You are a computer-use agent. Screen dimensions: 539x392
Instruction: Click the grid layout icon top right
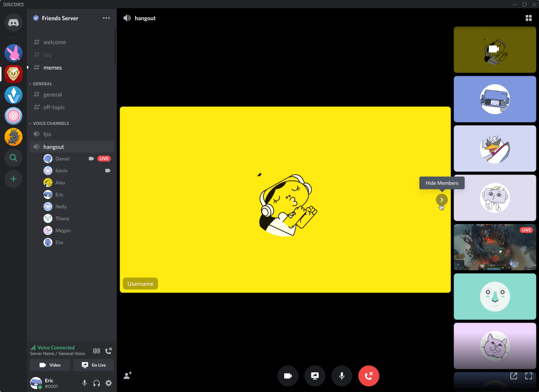528,18
